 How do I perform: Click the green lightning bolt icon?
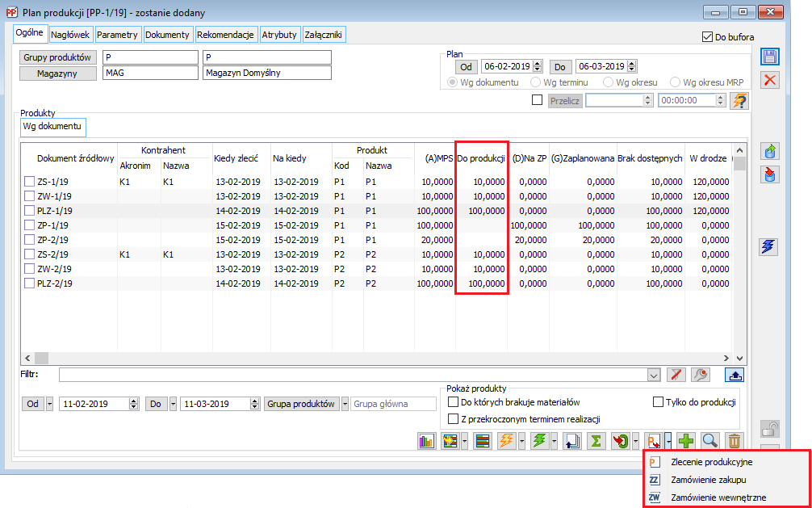540,442
